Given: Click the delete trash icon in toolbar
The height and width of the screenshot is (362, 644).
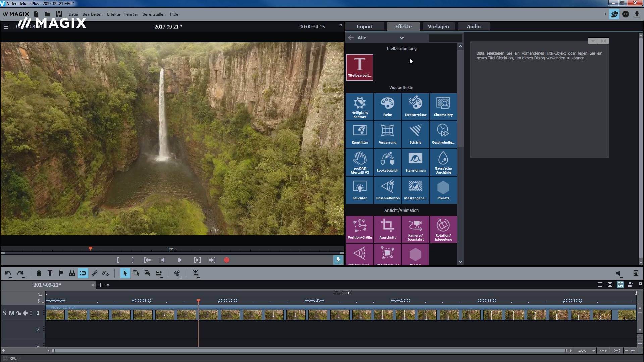Looking at the screenshot, I should (39, 274).
